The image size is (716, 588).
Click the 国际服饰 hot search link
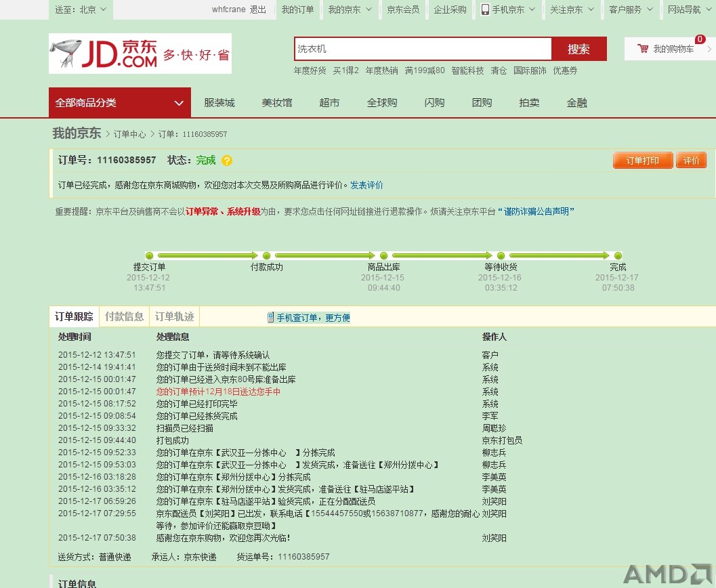pos(530,70)
